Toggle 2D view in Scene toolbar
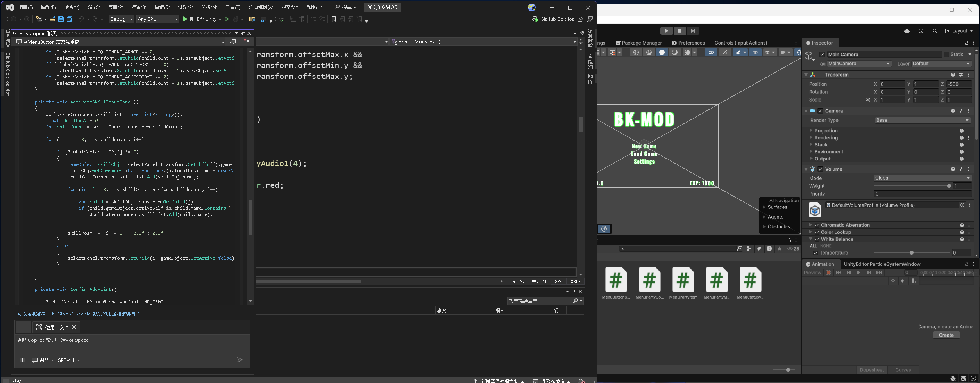This screenshot has height=383, width=980. (711, 52)
